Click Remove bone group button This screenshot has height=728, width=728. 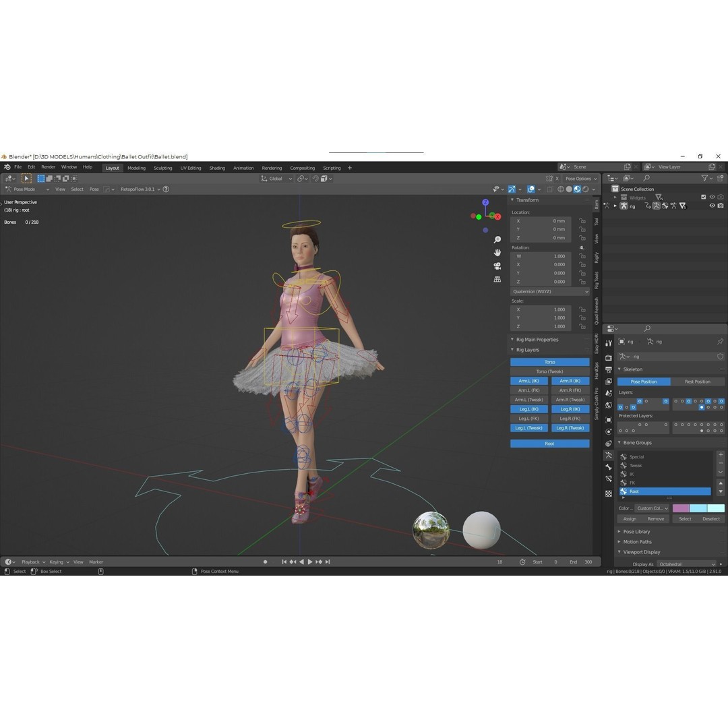tap(656, 518)
